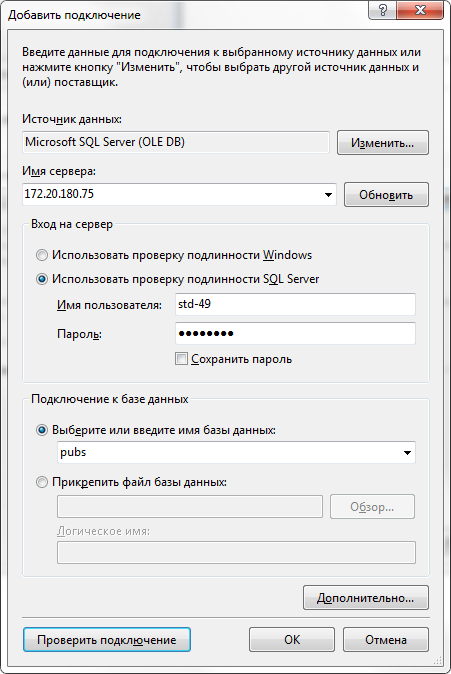The height and width of the screenshot is (674, 451).
Task: Select Windows authentication radio button
Action: (42, 255)
